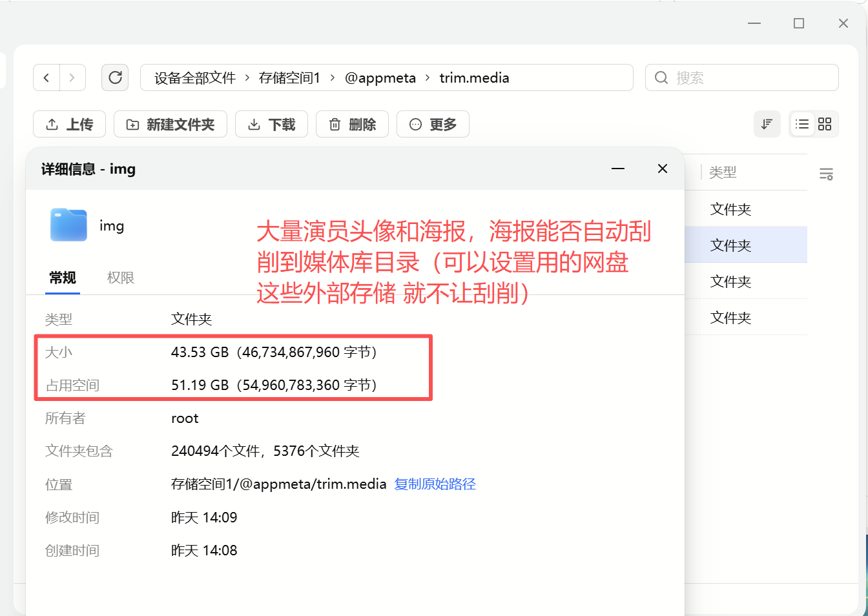This screenshot has height=616, width=868.
Task: Focus the 搜索 search field
Action: coord(742,78)
